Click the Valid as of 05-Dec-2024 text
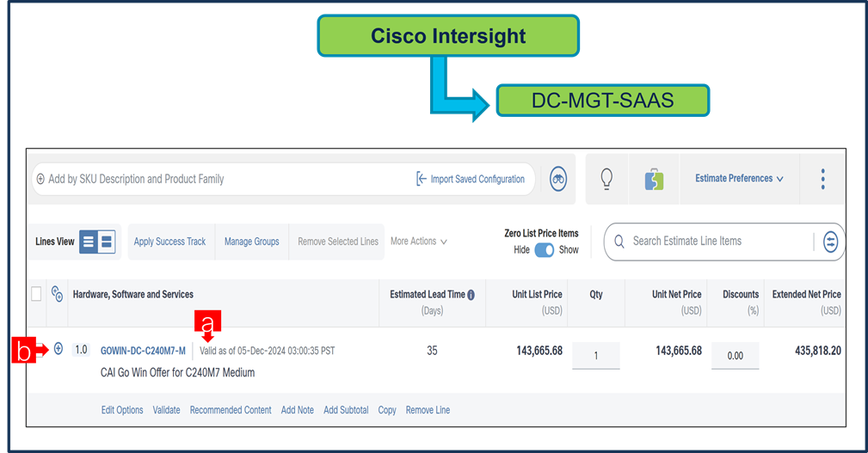 point(267,351)
